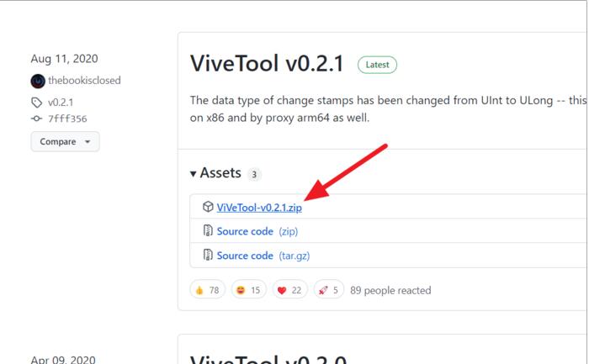The height and width of the screenshot is (364, 589).
Task: Click the Latest release badge
Action: [377, 65]
